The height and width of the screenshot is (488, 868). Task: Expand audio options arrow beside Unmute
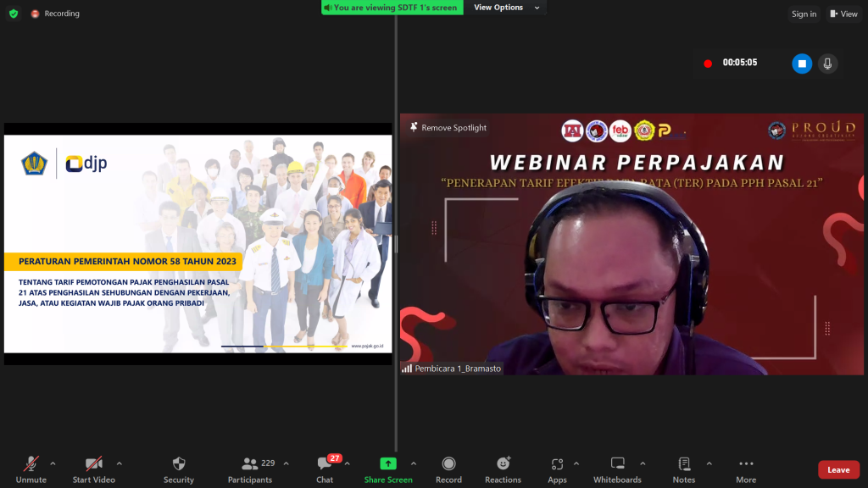coord(53,463)
